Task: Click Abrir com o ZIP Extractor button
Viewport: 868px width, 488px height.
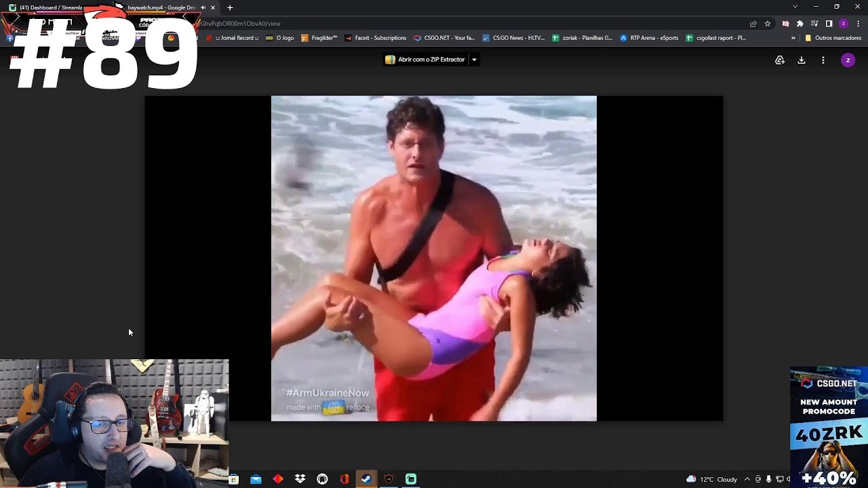Action: [x=425, y=60]
